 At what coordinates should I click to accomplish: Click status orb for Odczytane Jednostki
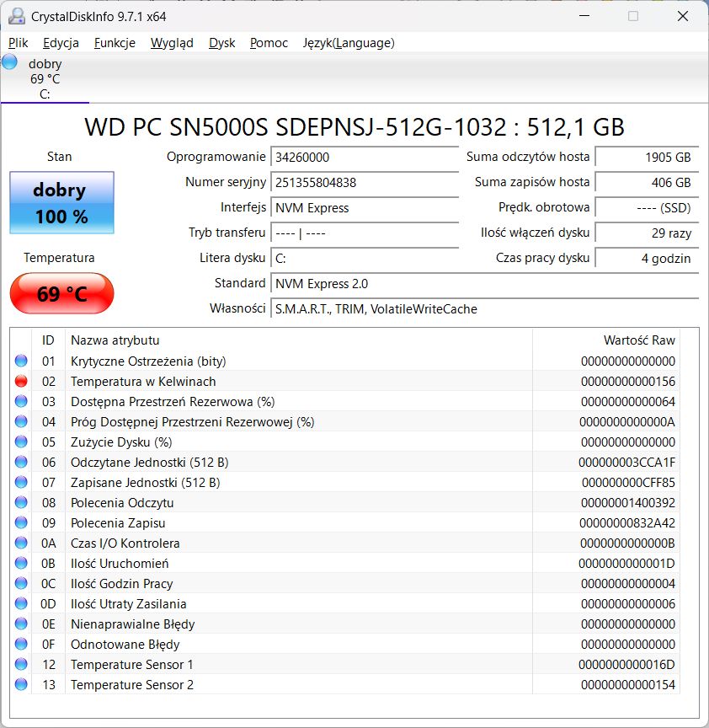21,462
